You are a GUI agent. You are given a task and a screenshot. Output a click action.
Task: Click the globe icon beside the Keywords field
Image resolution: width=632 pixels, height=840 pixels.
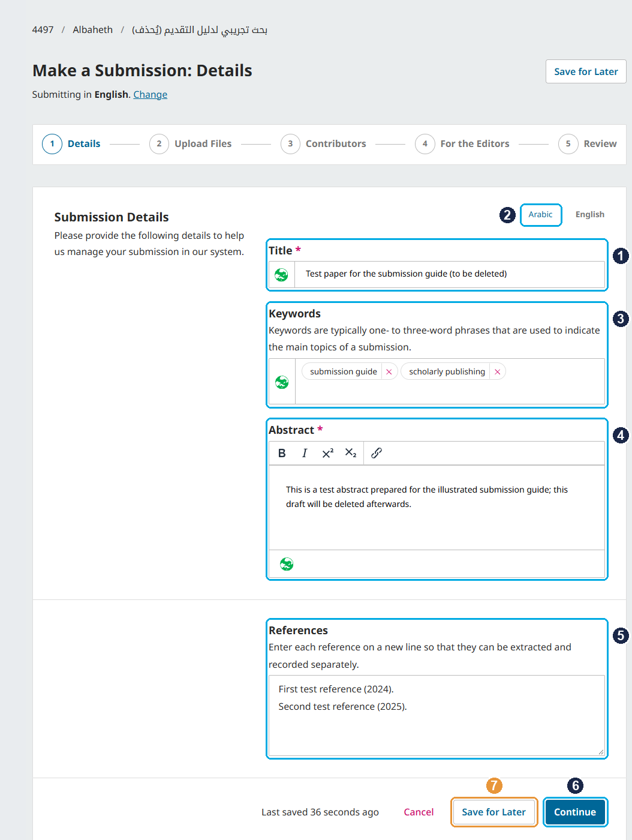282,382
